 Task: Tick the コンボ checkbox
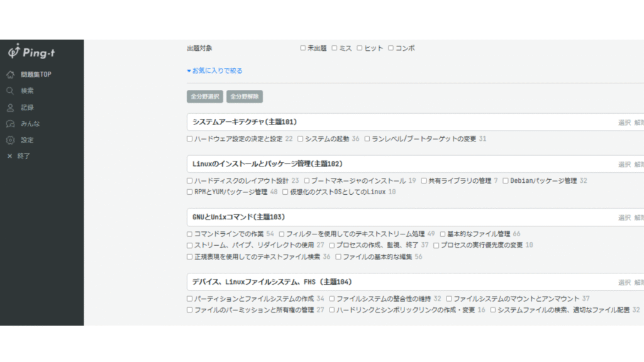391,48
